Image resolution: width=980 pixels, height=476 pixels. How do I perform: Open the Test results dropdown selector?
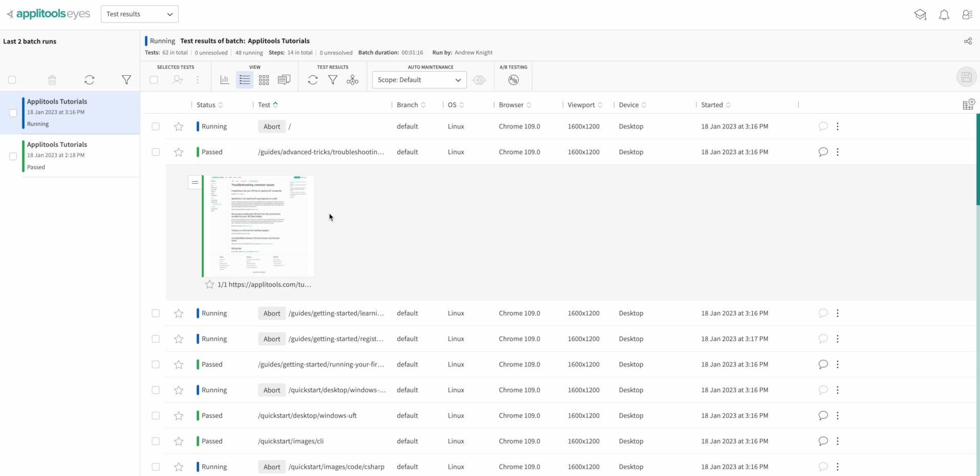(139, 14)
